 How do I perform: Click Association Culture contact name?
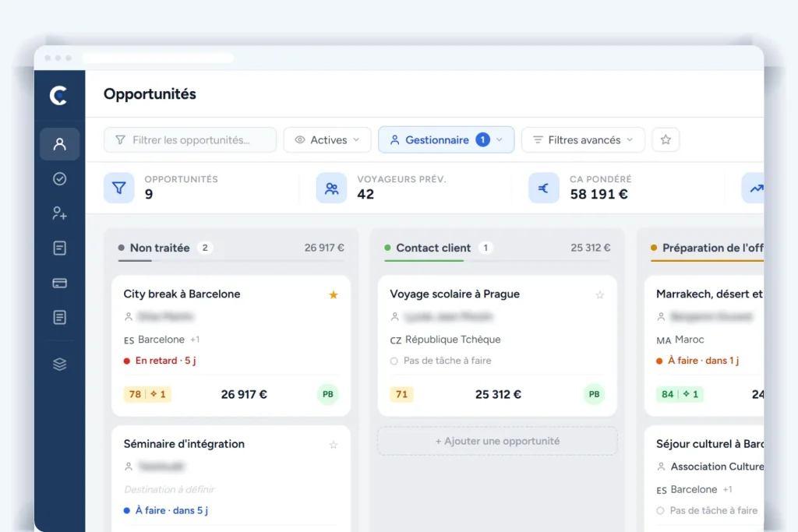[717, 467]
